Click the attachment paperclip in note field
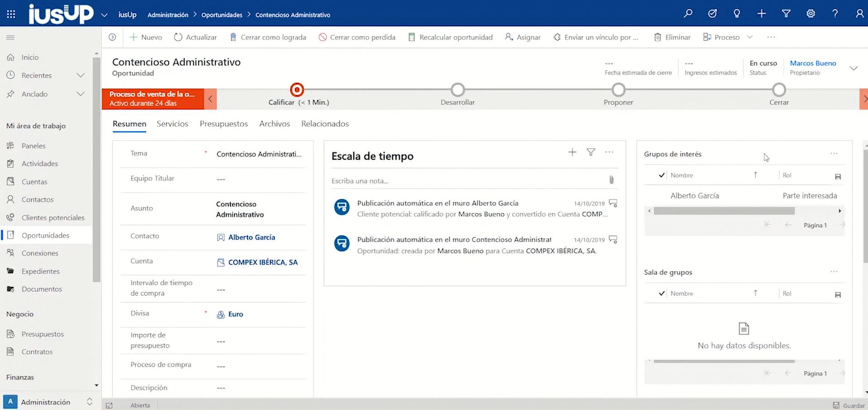The width and height of the screenshot is (868, 410). point(611,180)
